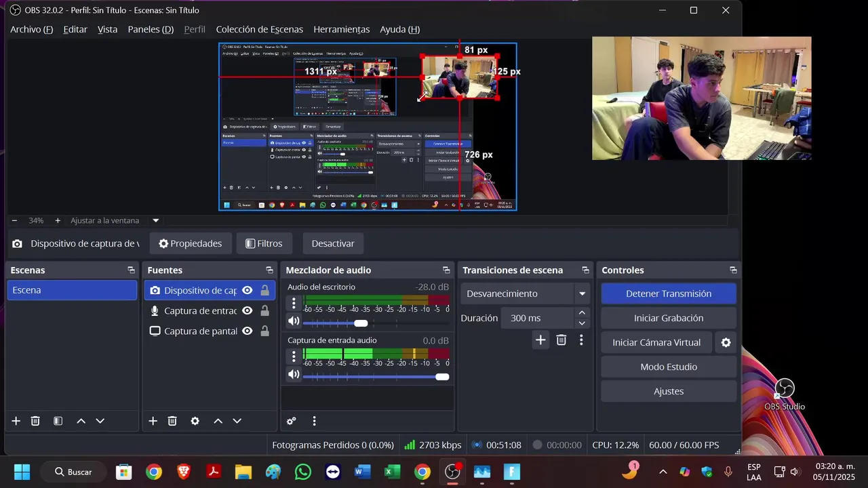Screen dimensions: 868x488
Task: Click Iniciar Cámara Virtual button
Action: tap(656, 342)
